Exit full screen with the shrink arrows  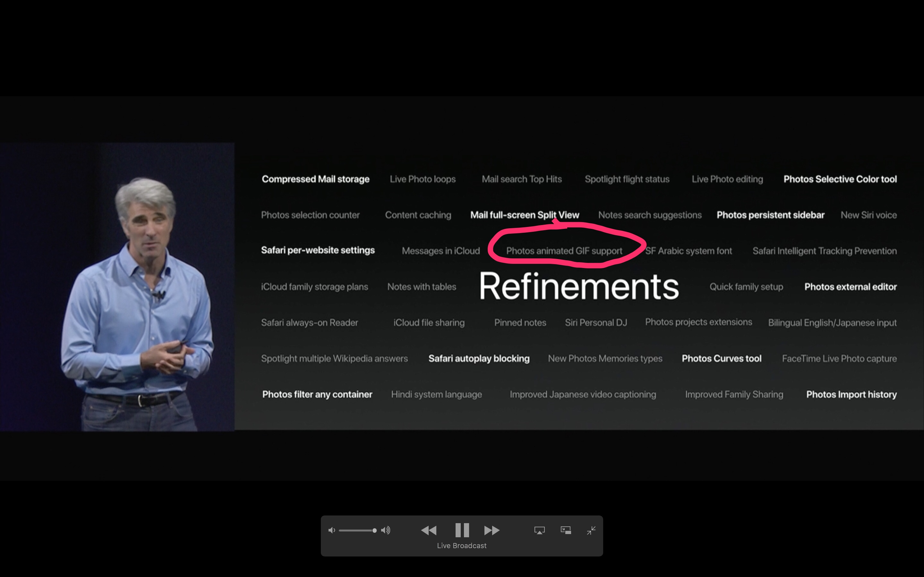[591, 530]
